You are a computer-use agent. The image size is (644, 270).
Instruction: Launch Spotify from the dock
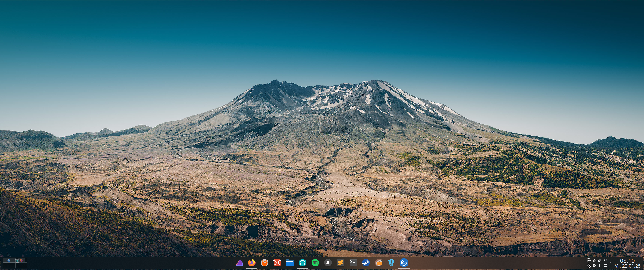[315, 262]
